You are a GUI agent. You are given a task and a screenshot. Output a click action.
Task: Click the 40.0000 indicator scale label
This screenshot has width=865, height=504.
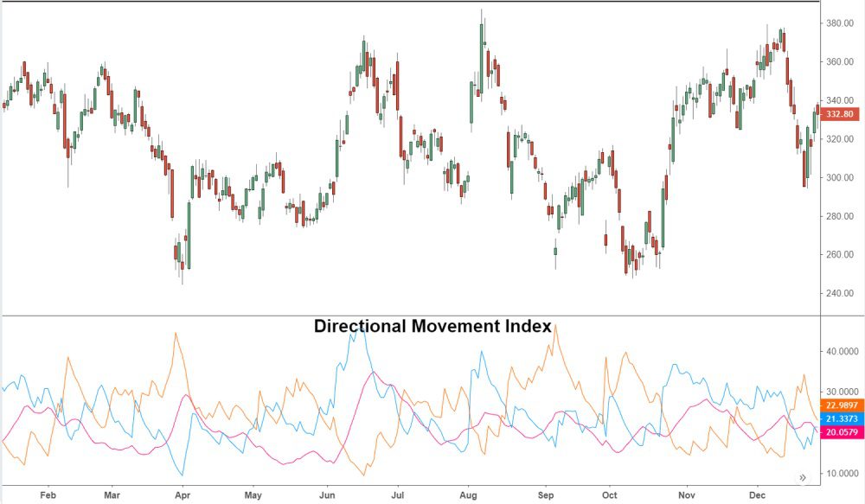coord(842,352)
